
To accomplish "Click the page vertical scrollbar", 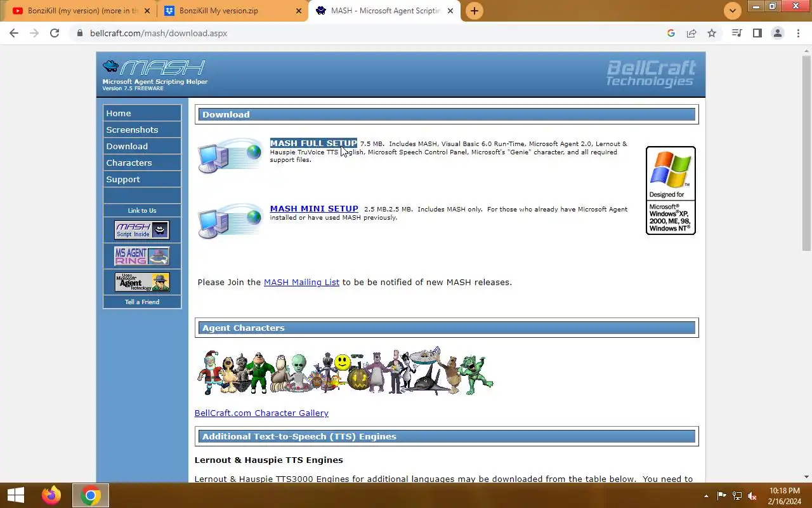I will [806, 152].
